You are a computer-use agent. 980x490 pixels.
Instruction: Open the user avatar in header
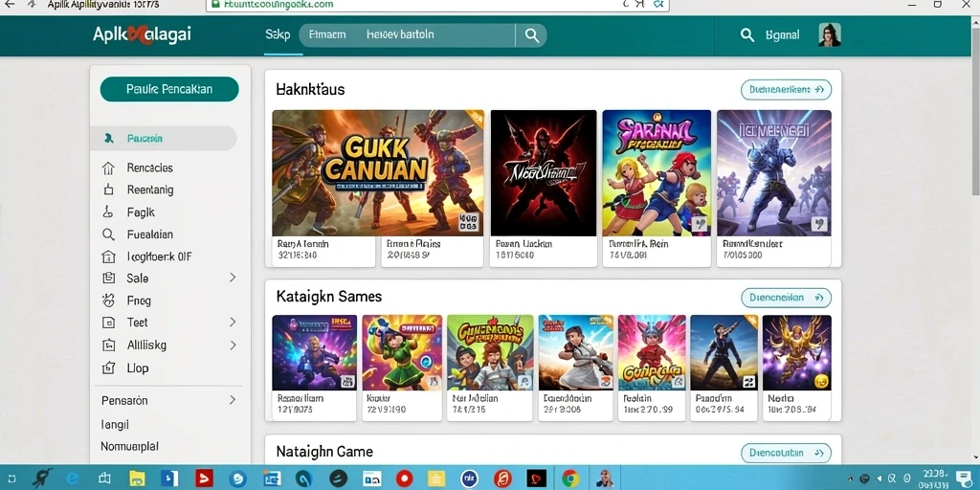tap(830, 35)
